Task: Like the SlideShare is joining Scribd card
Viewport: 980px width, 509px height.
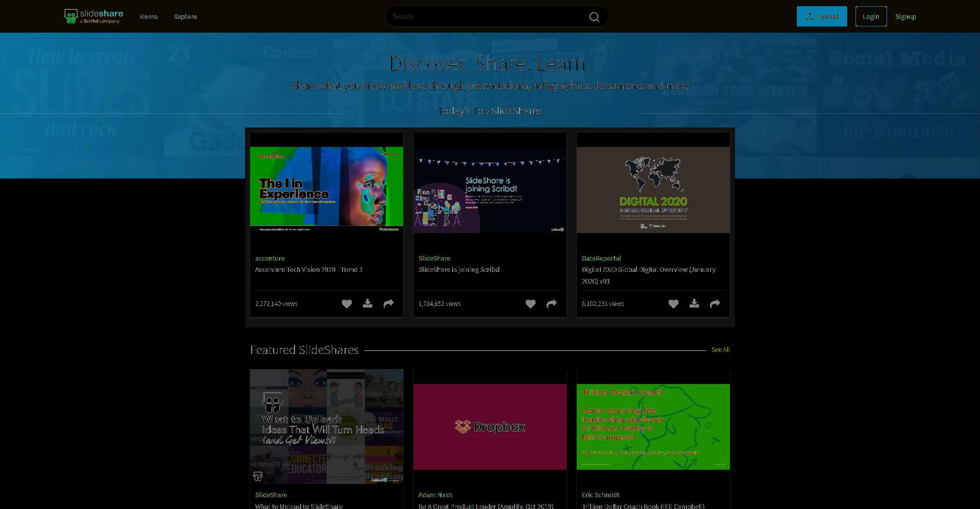Action: [530, 304]
